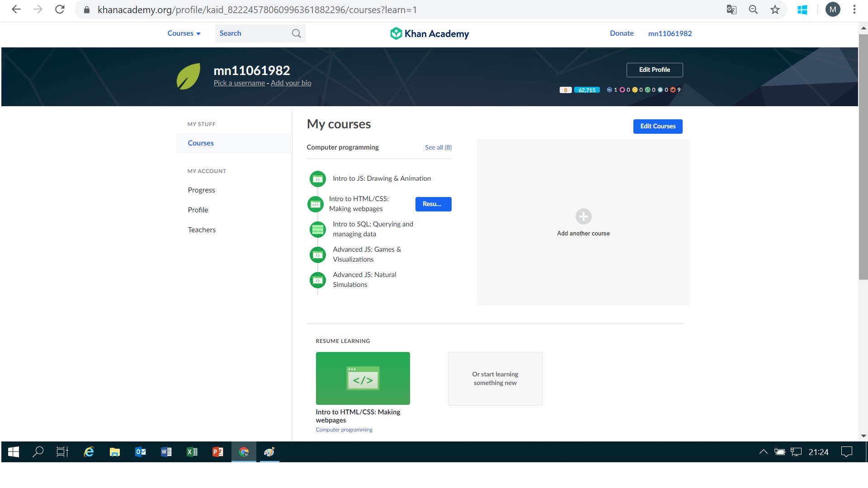
Task: Open Progress in the sidebar
Action: pyautogui.click(x=201, y=190)
